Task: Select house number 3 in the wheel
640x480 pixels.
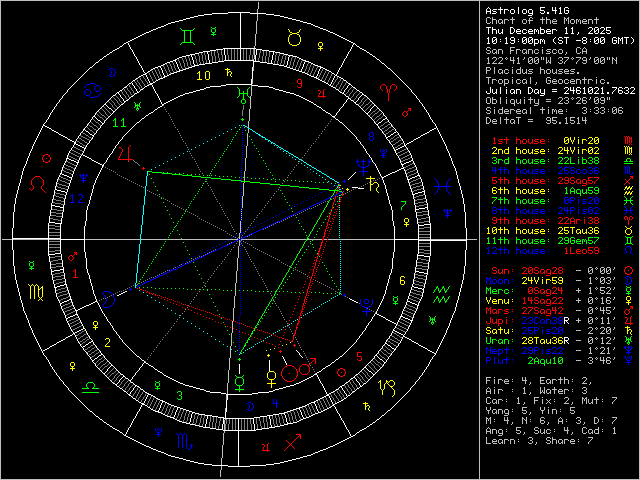Action: 179,395
